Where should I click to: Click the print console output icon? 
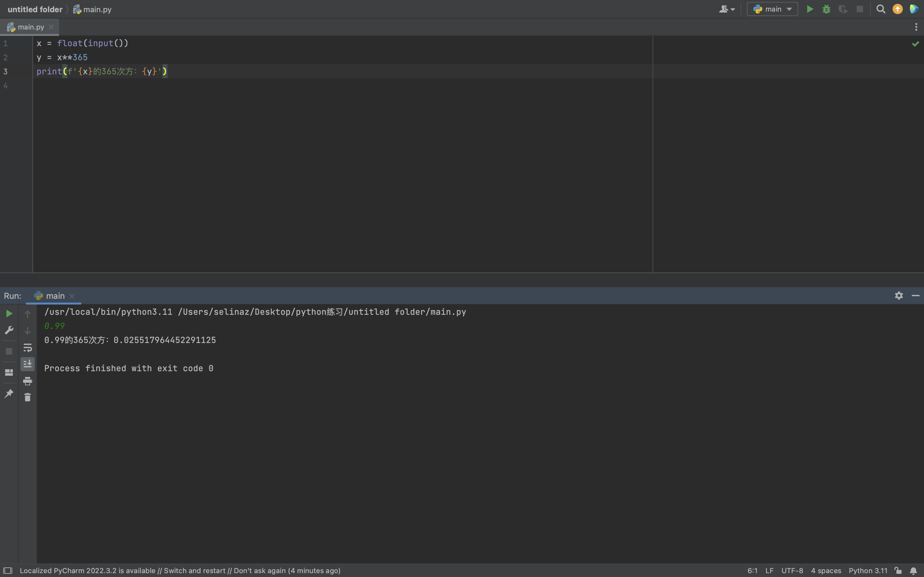point(28,381)
